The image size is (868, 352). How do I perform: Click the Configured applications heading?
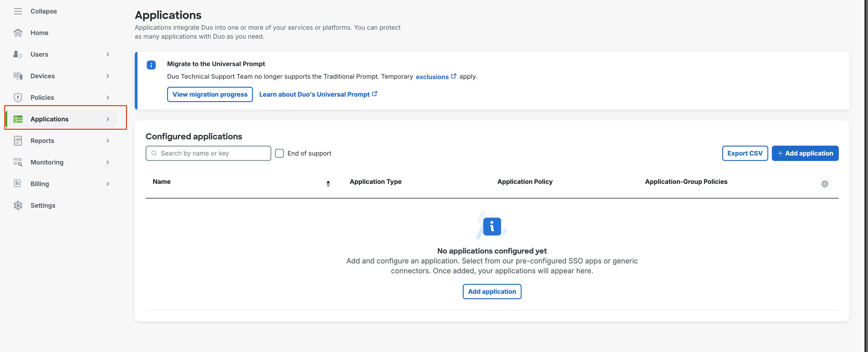[x=194, y=136]
